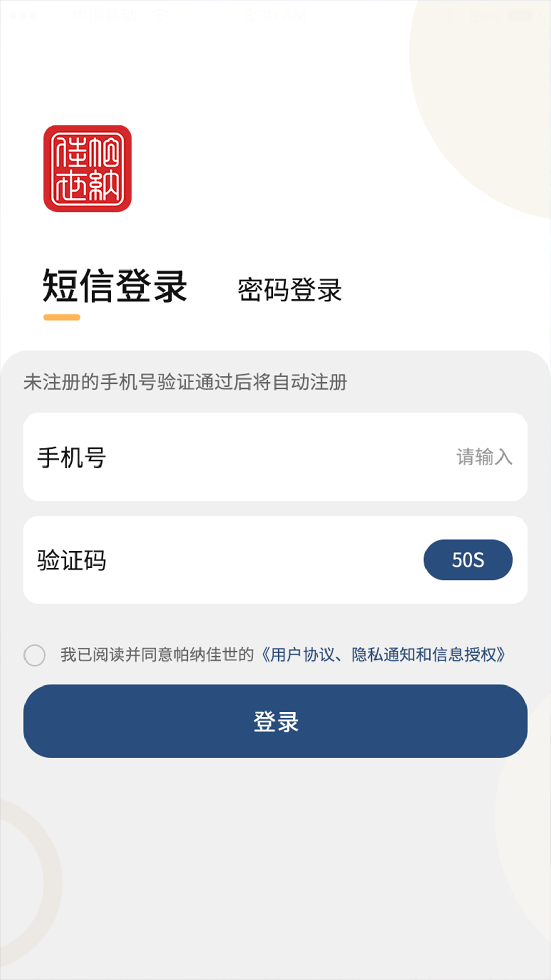This screenshot has width=551, height=980.
Task: Click the 请输入 phone number placeholder
Action: (x=484, y=457)
